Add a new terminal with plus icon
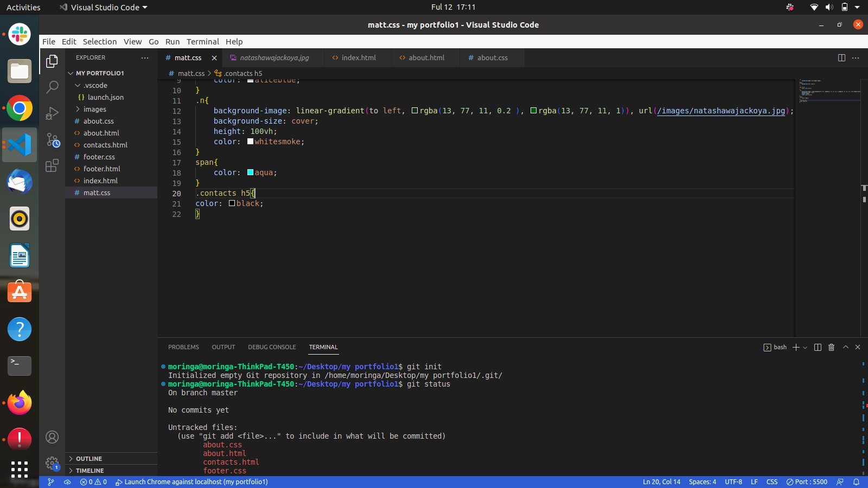The image size is (868, 488). pyautogui.click(x=796, y=347)
